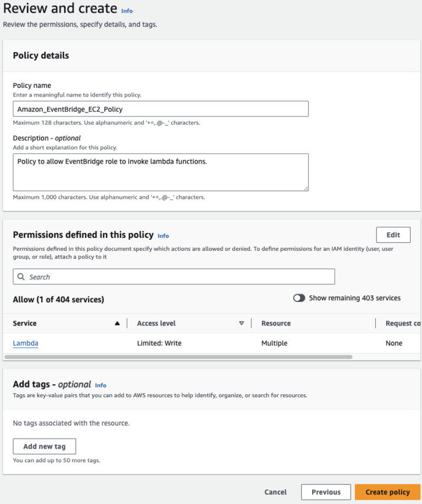This screenshot has height=504, width=422.
Task: Cancel the policy creation
Action: (x=275, y=492)
